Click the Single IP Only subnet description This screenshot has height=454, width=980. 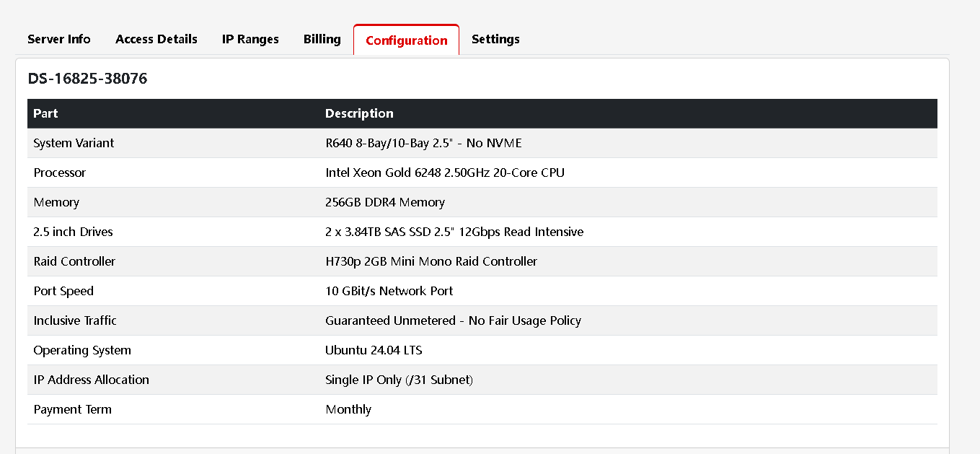click(399, 380)
